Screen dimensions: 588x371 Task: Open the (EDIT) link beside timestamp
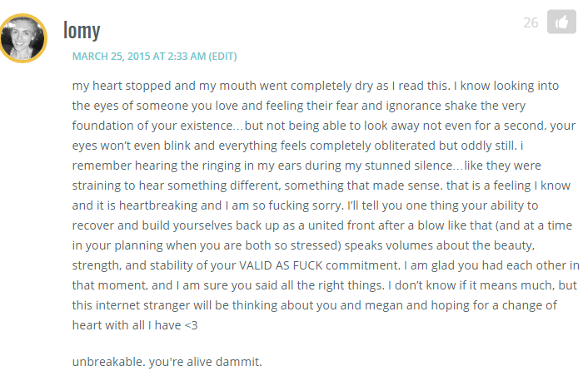click(x=222, y=57)
